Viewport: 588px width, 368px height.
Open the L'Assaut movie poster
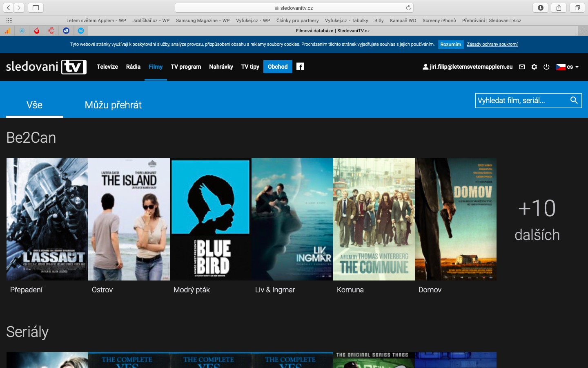tap(47, 219)
